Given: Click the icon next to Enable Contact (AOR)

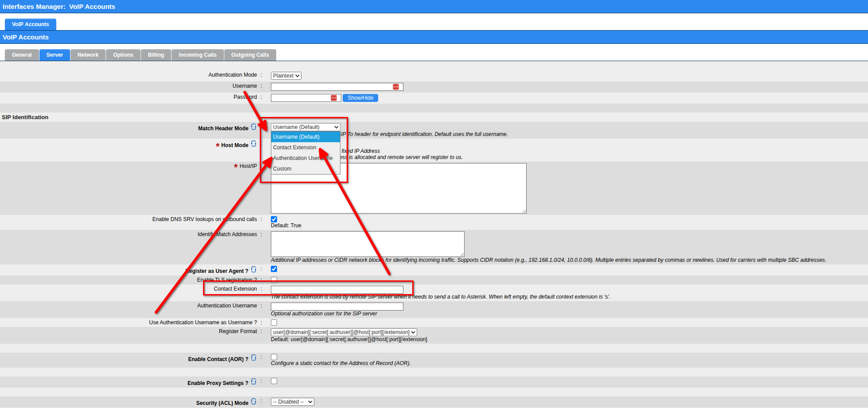Looking at the screenshot, I should pyautogui.click(x=254, y=358).
